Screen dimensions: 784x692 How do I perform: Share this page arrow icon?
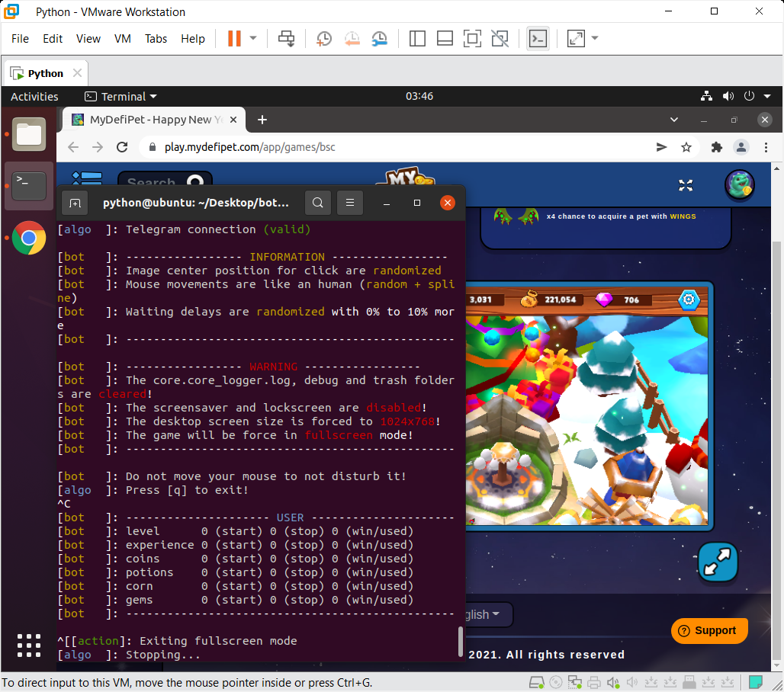[x=661, y=147]
